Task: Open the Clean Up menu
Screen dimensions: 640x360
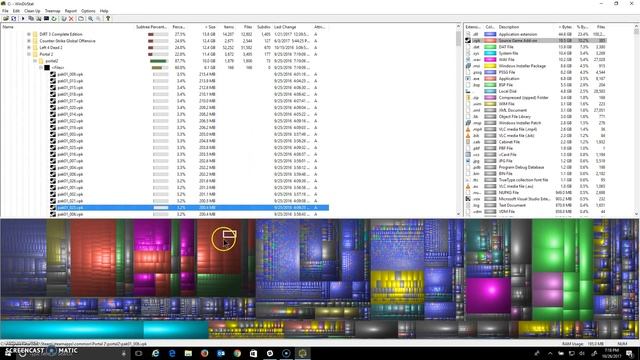Action: (32, 11)
